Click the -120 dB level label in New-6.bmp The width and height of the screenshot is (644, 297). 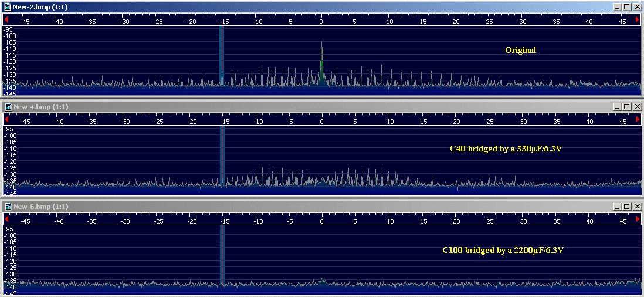pyautogui.click(x=9, y=261)
